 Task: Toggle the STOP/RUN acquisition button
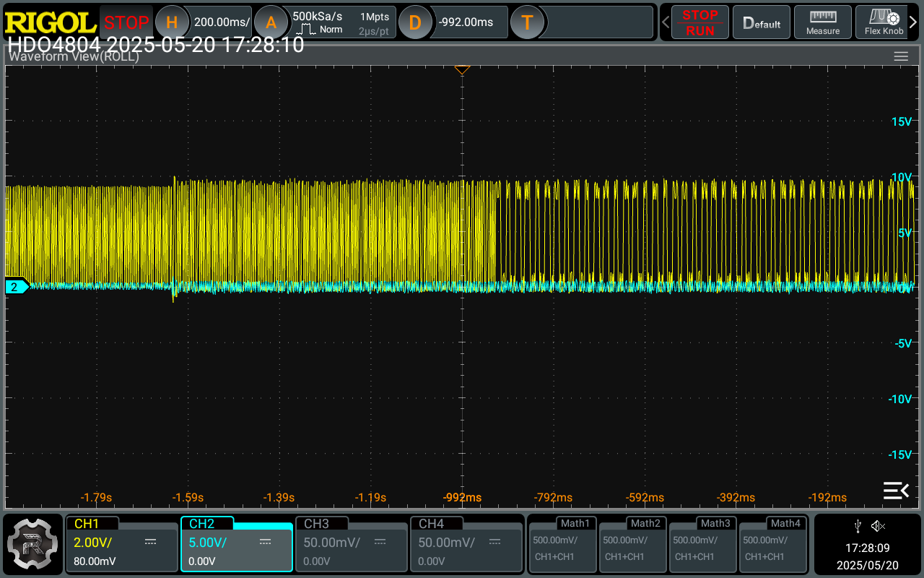(699, 22)
